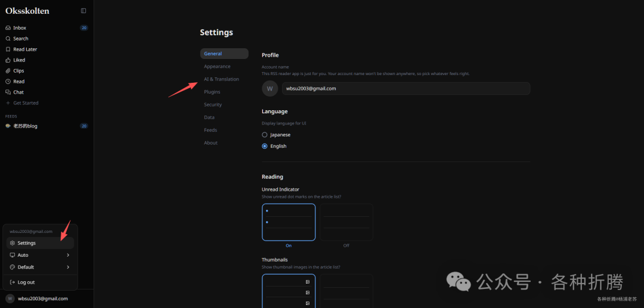Click the 老苏的blog unread badge 20

pos(84,126)
